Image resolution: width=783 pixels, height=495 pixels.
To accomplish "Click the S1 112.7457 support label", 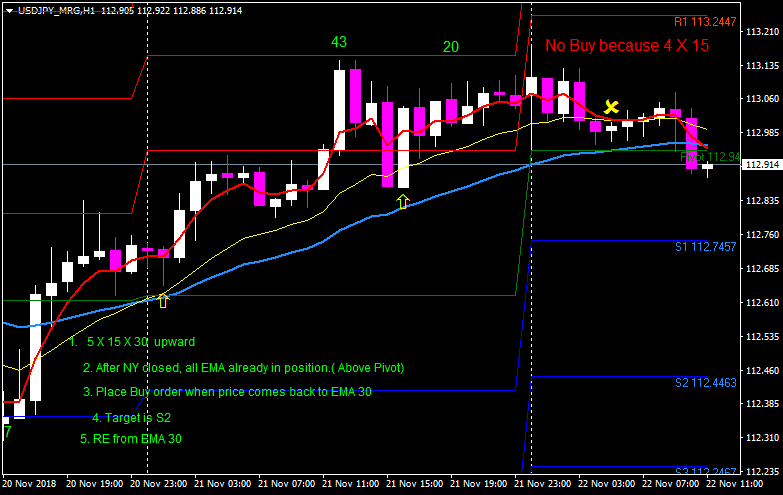I will (706, 246).
